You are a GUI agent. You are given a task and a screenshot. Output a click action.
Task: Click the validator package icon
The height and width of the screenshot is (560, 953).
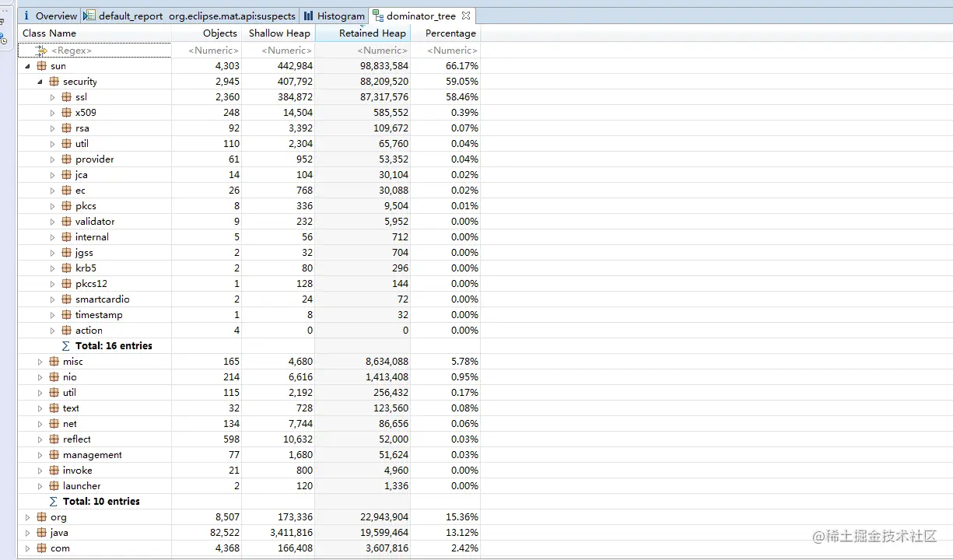(66, 222)
